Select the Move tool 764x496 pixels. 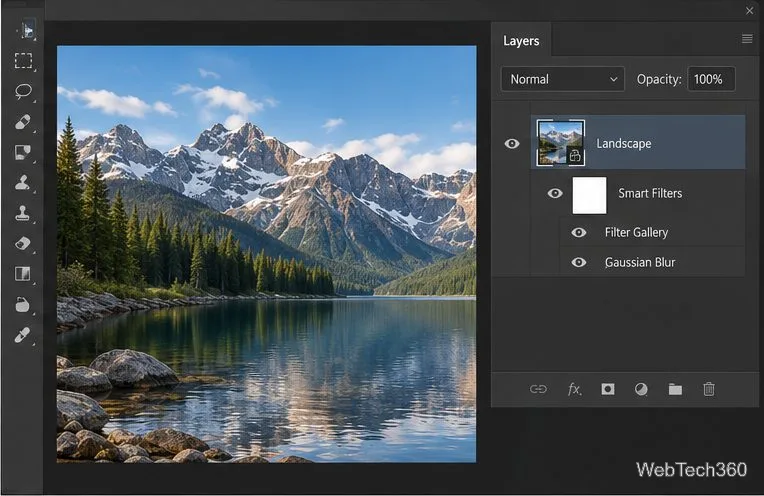point(27,31)
